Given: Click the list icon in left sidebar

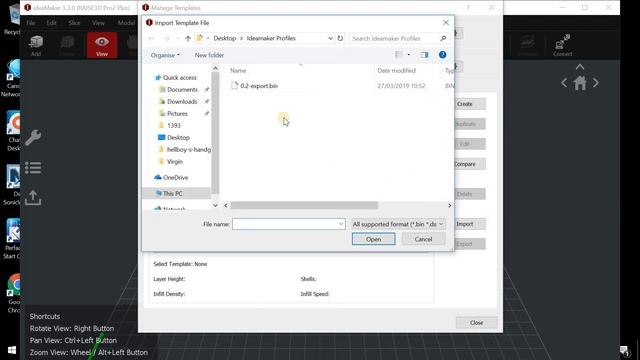Looking at the screenshot, I should tap(33, 168).
